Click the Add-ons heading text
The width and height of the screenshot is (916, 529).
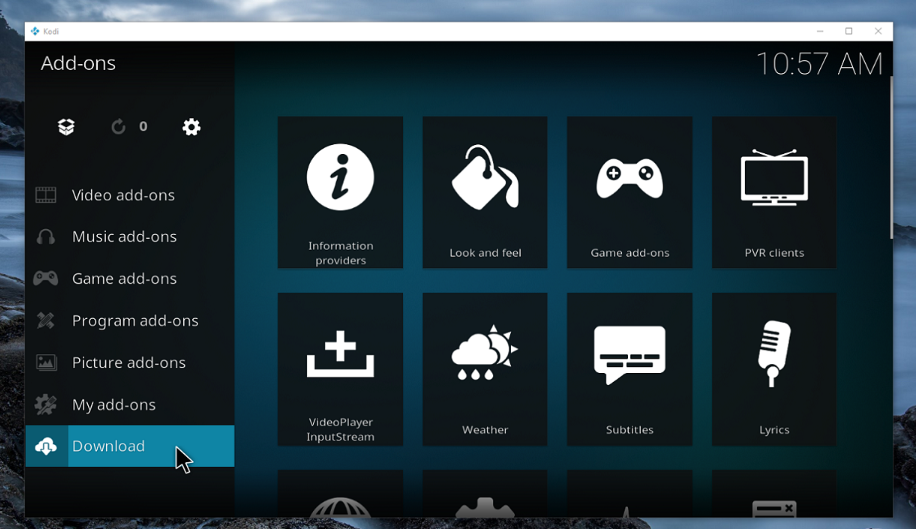click(78, 63)
